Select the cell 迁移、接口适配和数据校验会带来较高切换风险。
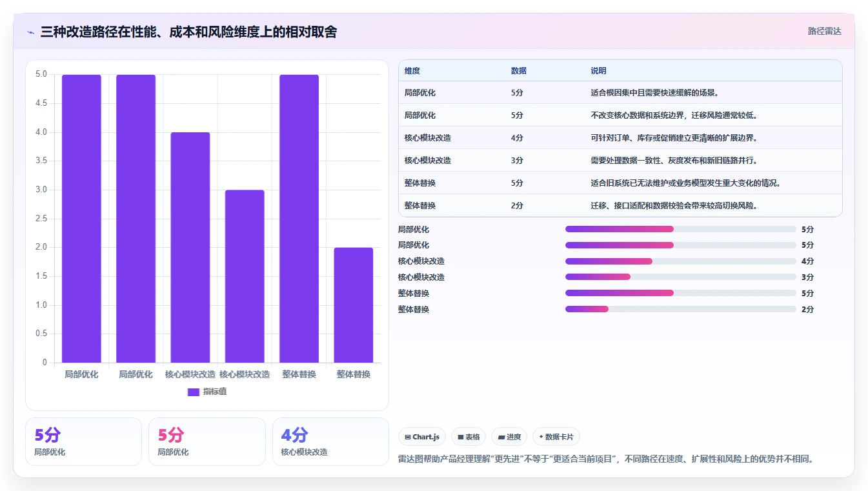Viewport: 868px width, 491px height. click(674, 206)
